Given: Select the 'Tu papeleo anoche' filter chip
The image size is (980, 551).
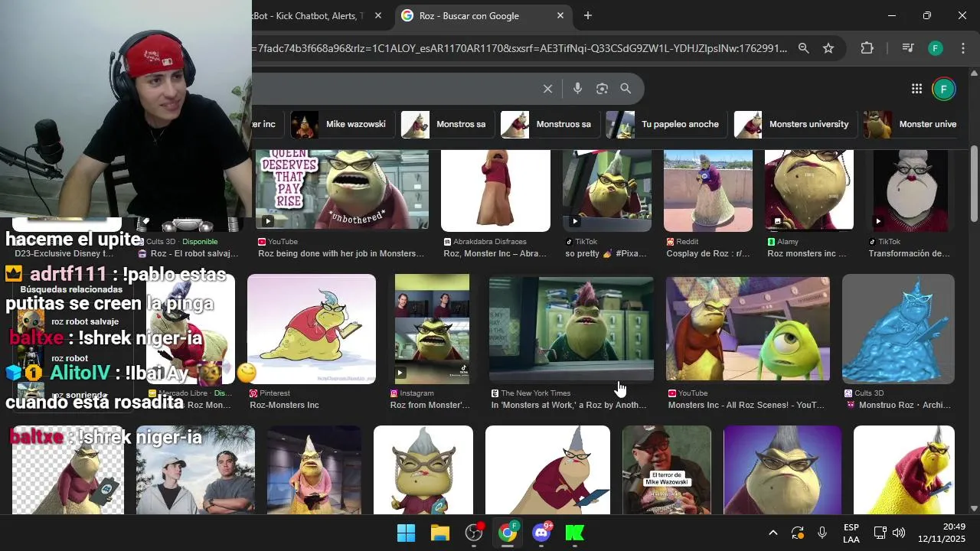Looking at the screenshot, I should click(665, 124).
